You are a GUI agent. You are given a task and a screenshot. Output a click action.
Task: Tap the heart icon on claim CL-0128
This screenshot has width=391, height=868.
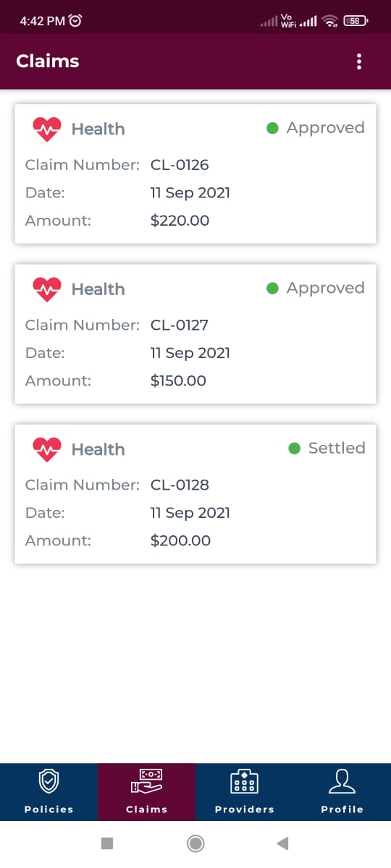47,449
